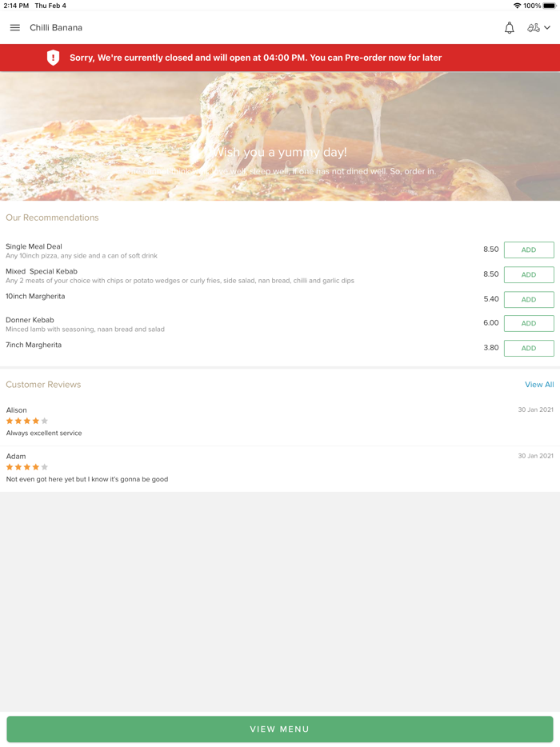Tap the Chilli Banana restaurant title
This screenshot has width=560, height=747.
click(56, 28)
